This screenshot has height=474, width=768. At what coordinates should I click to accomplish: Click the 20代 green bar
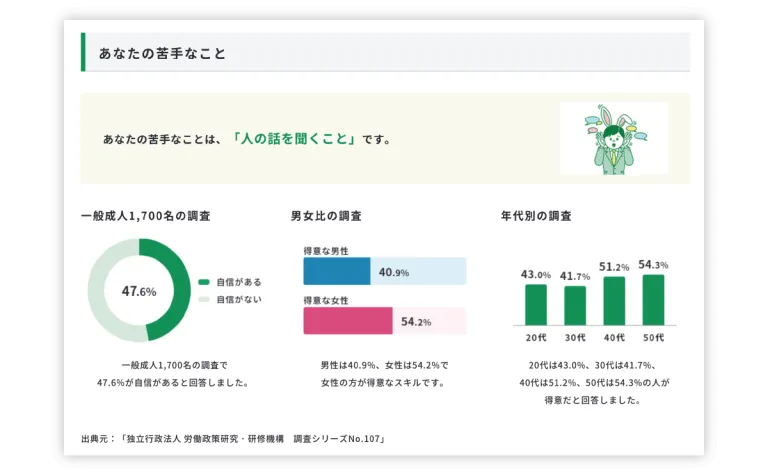point(536,305)
